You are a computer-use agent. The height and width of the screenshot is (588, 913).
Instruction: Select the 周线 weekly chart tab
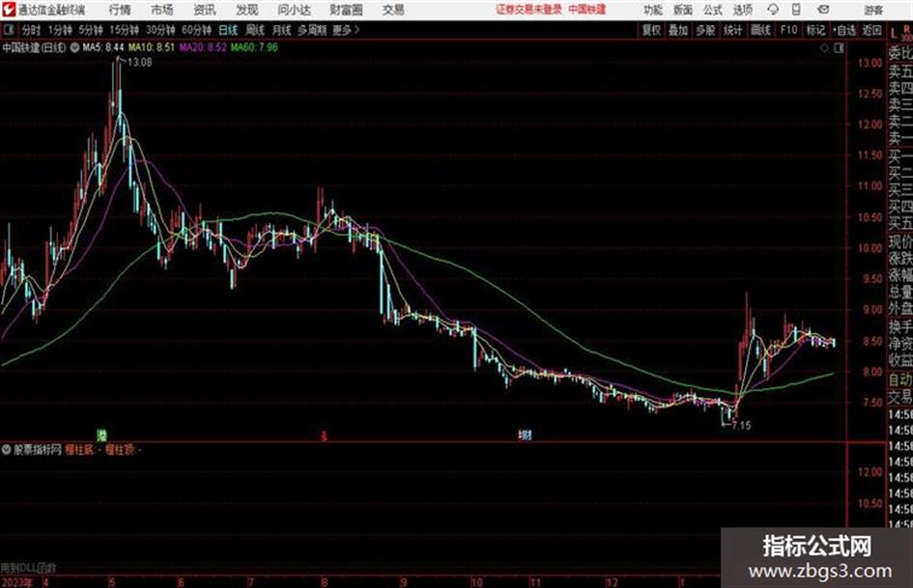[x=255, y=30]
